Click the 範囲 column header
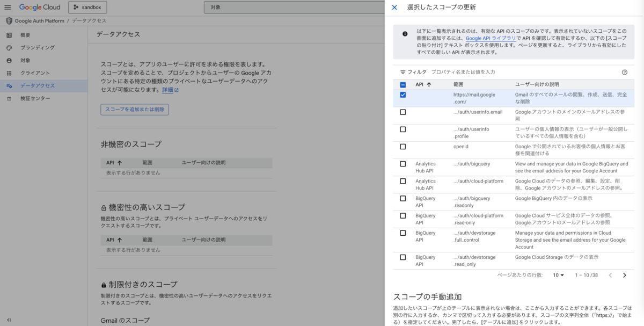 pos(458,84)
